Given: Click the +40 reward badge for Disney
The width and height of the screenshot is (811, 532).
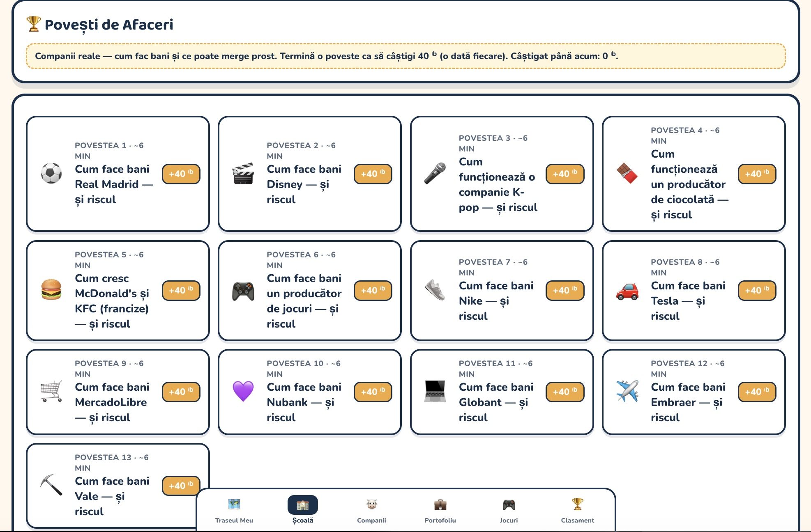Looking at the screenshot, I should pos(373,174).
